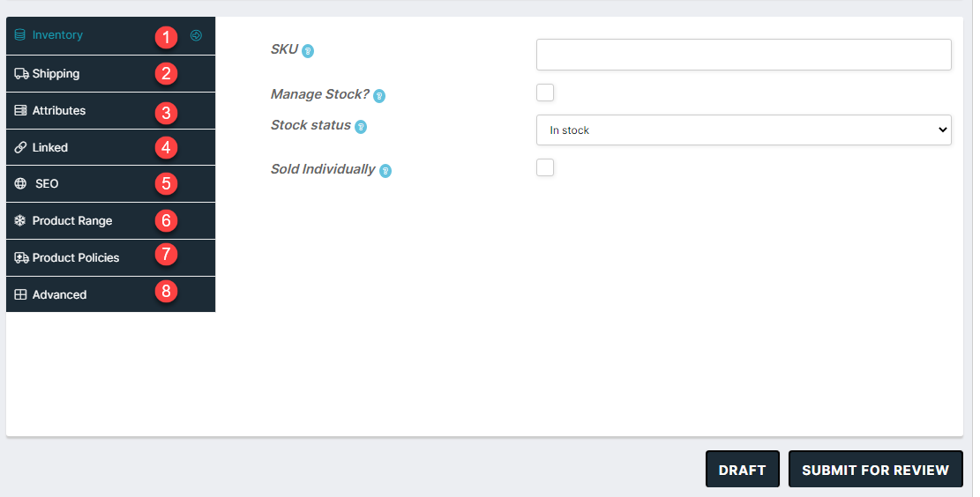
Task: Click the Inventory database icon
Action: (20, 35)
